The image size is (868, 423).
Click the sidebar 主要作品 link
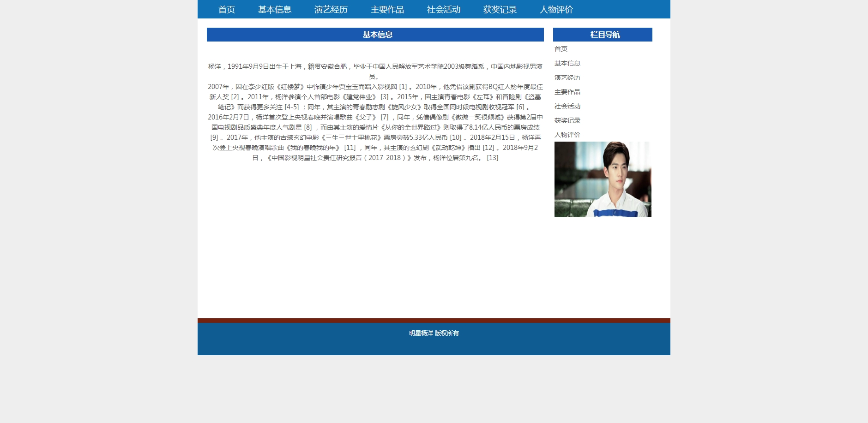point(567,92)
